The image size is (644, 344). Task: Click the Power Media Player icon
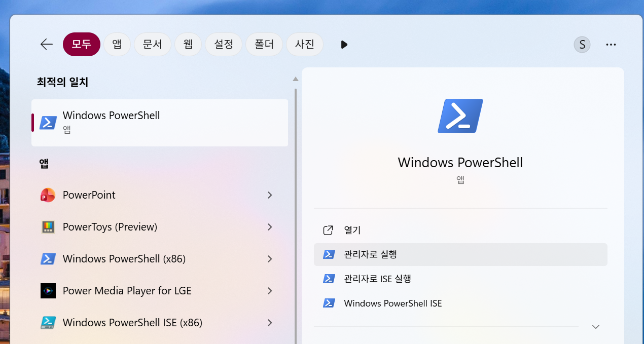[x=48, y=291]
